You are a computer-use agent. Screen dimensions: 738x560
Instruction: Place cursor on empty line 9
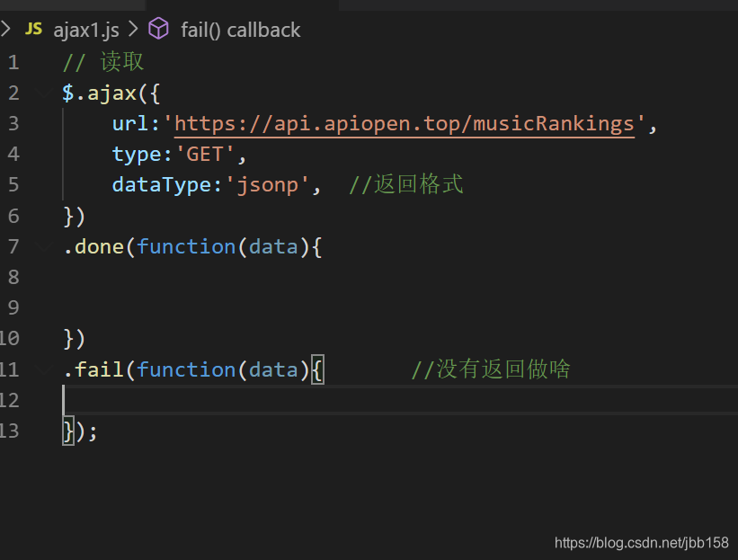tap(400, 307)
